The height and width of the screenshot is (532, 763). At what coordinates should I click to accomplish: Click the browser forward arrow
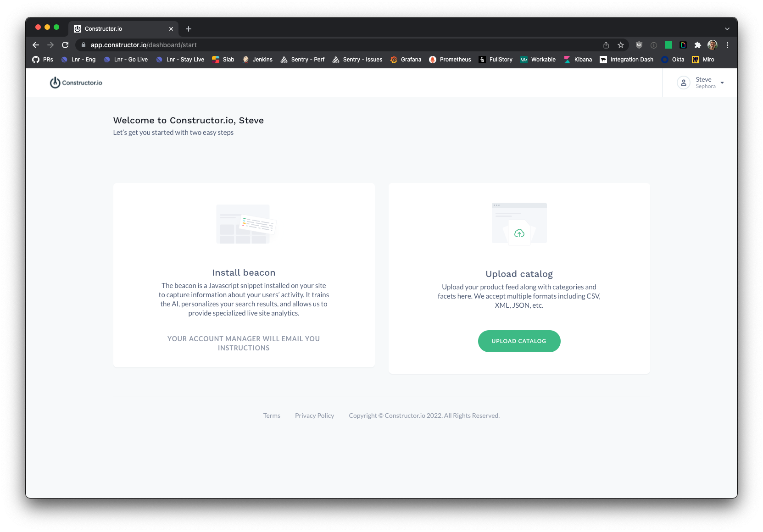tap(50, 45)
